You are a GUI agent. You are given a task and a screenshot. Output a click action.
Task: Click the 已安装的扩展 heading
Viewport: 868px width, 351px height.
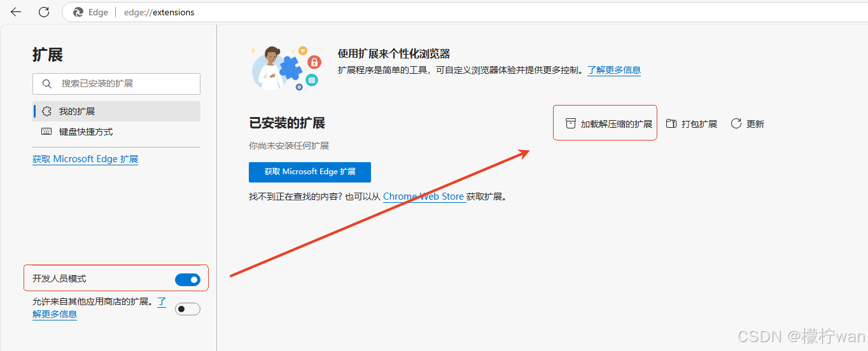[x=287, y=123]
